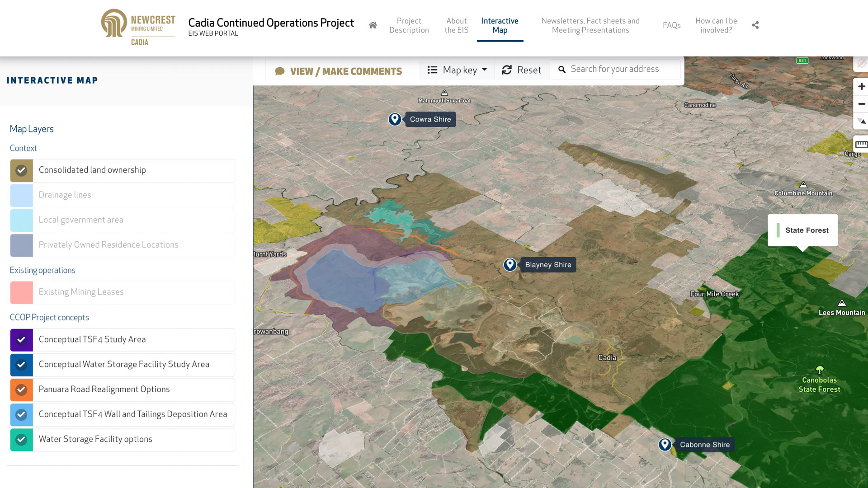This screenshot has width=868, height=488.
Task: Zoom out with the minus button
Action: pyautogui.click(x=861, y=104)
